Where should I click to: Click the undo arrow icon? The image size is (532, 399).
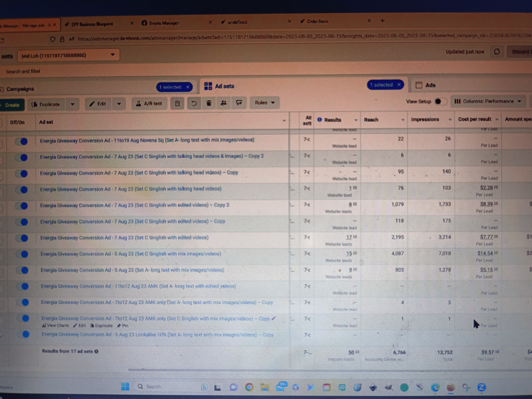coord(194,103)
